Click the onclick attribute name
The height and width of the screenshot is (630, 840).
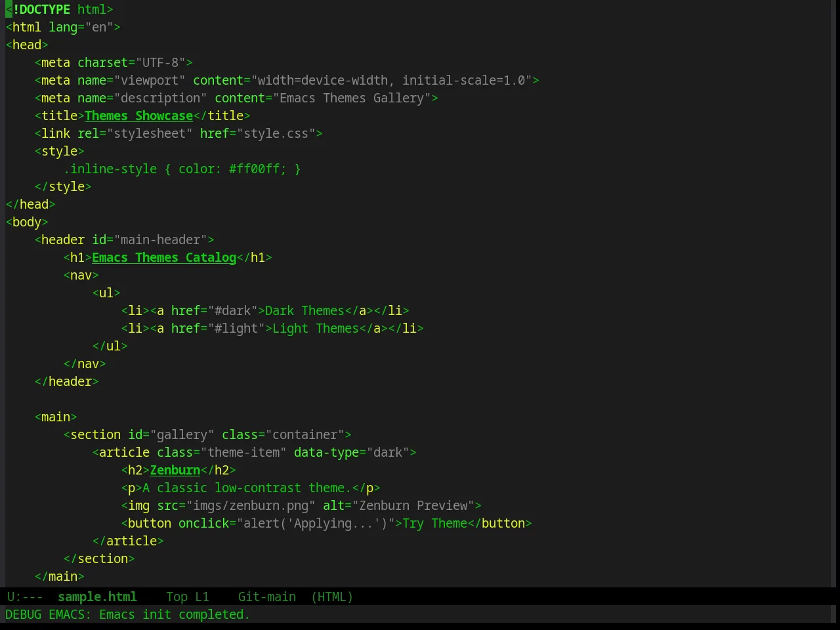[x=203, y=523]
